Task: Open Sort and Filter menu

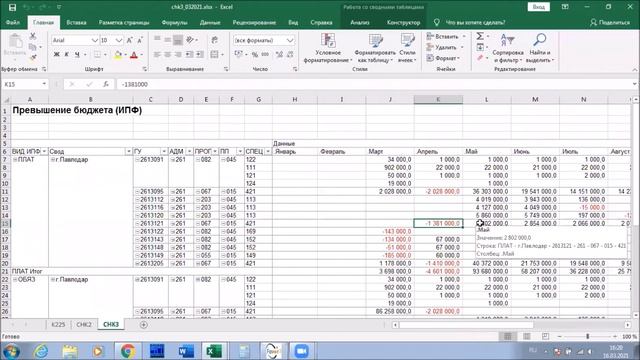Action: tap(508, 48)
